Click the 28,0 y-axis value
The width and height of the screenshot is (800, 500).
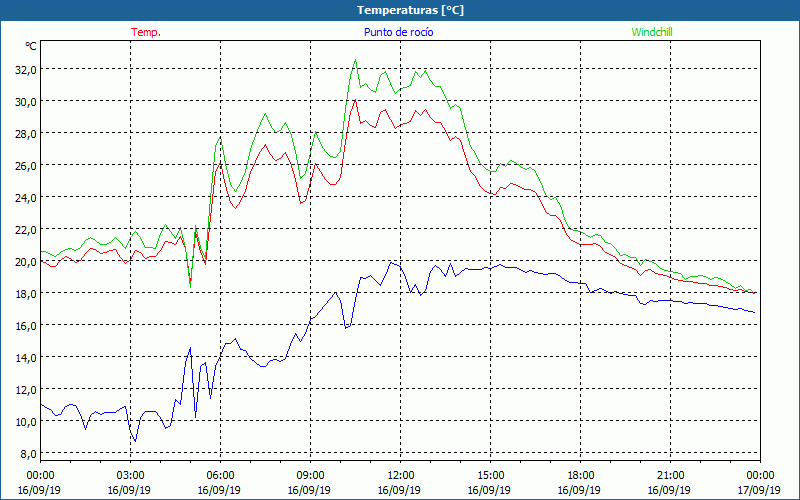pyautogui.click(x=26, y=134)
